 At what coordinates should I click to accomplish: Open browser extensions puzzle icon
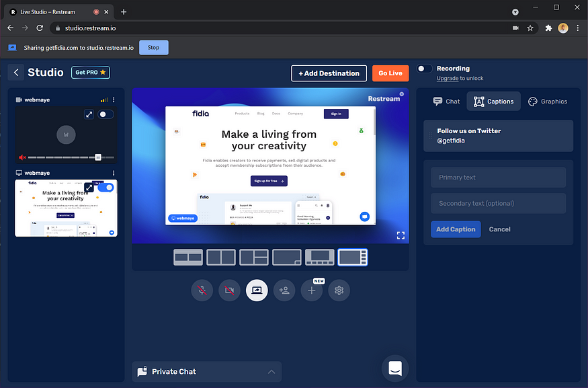click(x=548, y=28)
